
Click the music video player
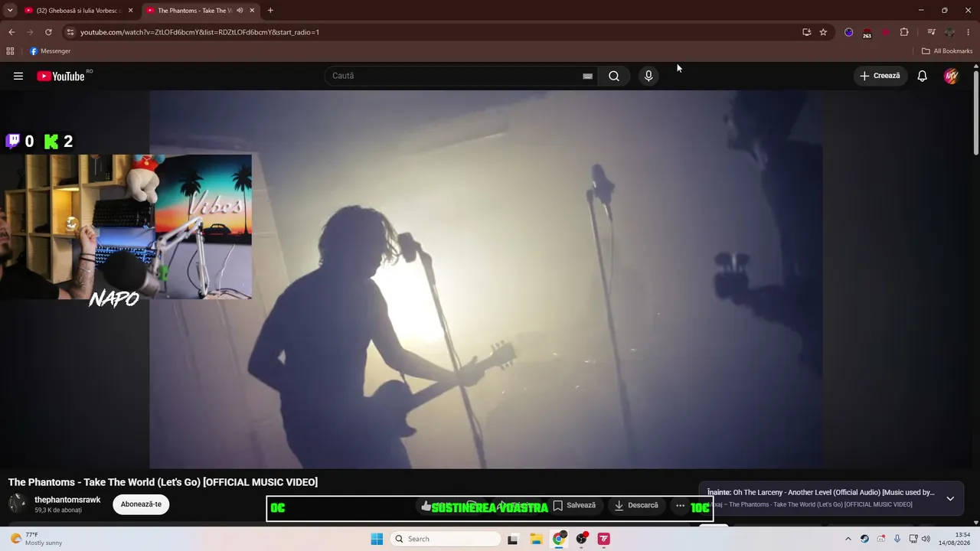[486, 279]
